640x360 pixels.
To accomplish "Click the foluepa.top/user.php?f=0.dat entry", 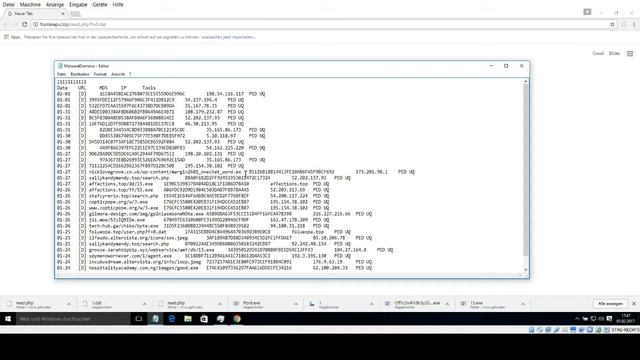I will [x=127, y=232].
